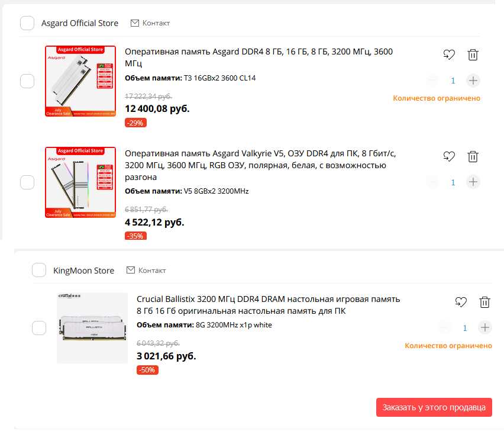
Task: Tick the Asgard Valkyrie V5 checkbox
Action: 27,182
